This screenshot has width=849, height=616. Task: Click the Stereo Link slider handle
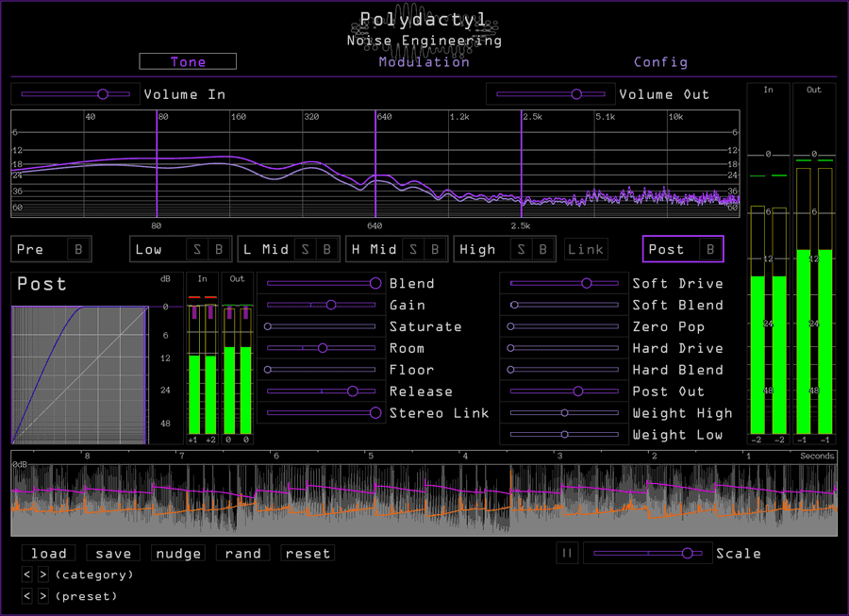[375, 413]
